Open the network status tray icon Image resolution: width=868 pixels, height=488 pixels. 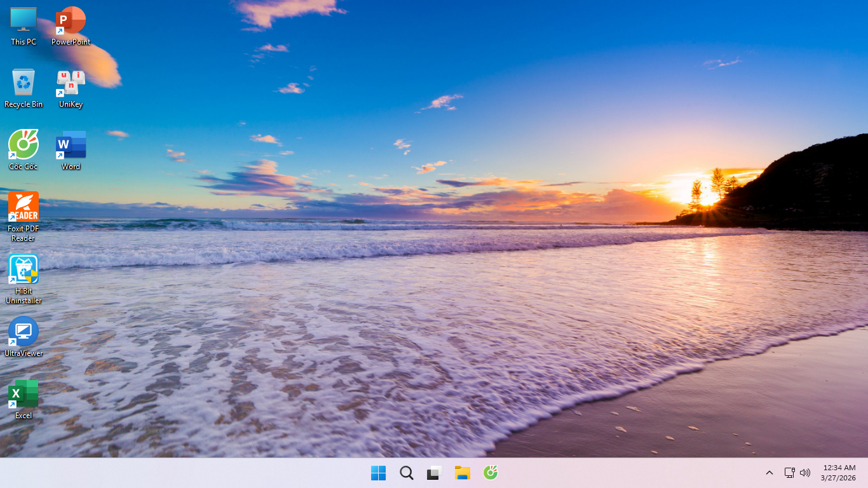point(789,473)
